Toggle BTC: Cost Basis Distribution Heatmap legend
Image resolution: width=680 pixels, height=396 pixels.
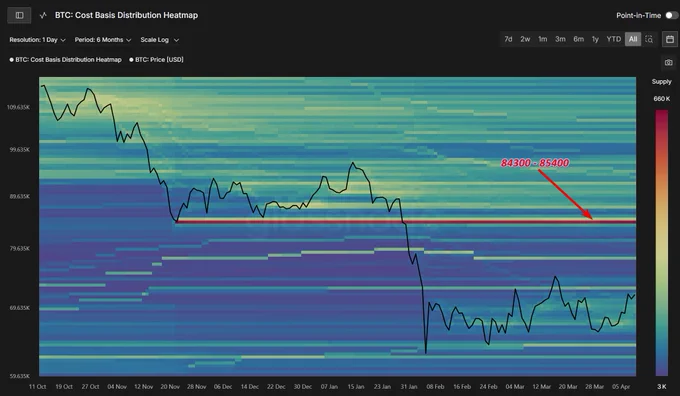click(65, 59)
